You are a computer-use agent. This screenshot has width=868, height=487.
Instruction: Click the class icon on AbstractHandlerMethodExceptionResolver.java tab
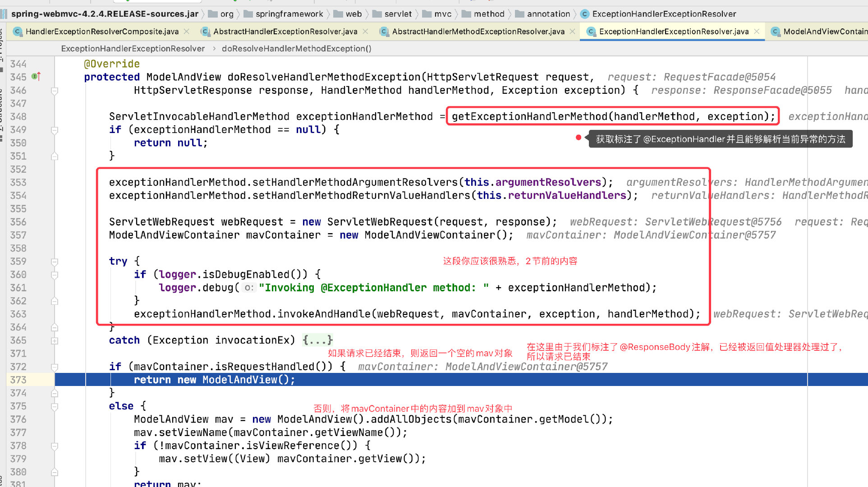click(x=384, y=32)
